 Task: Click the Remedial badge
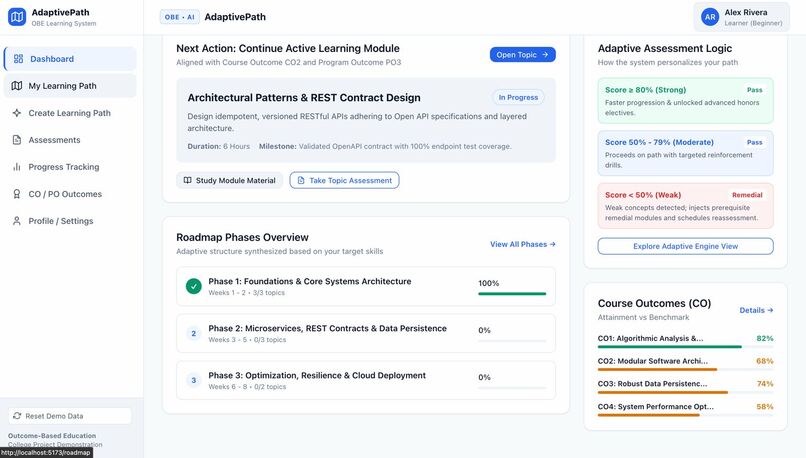[747, 195]
